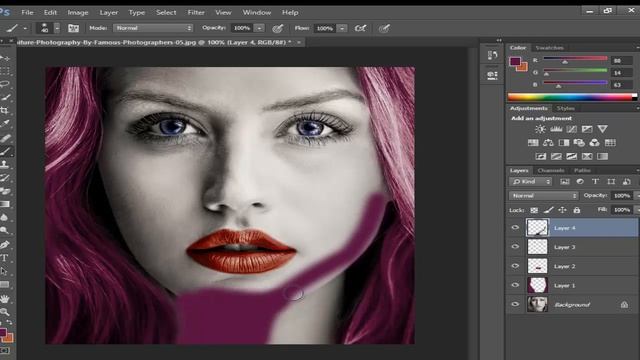Add an Invert adjustment
The width and height of the screenshot is (640, 360).
(x=540, y=156)
